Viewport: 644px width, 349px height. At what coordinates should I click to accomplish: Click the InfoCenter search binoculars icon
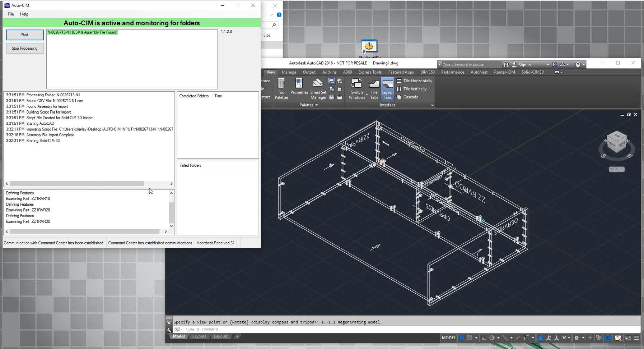tap(506, 65)
